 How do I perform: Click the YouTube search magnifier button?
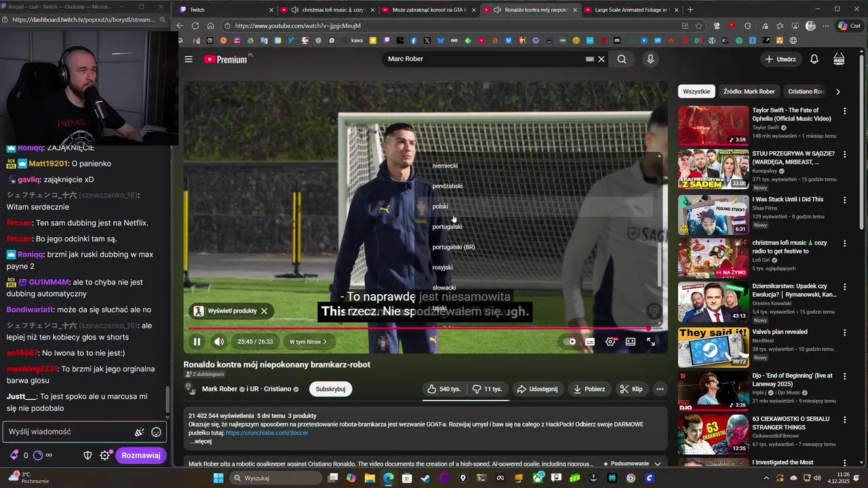click(622, 59)
